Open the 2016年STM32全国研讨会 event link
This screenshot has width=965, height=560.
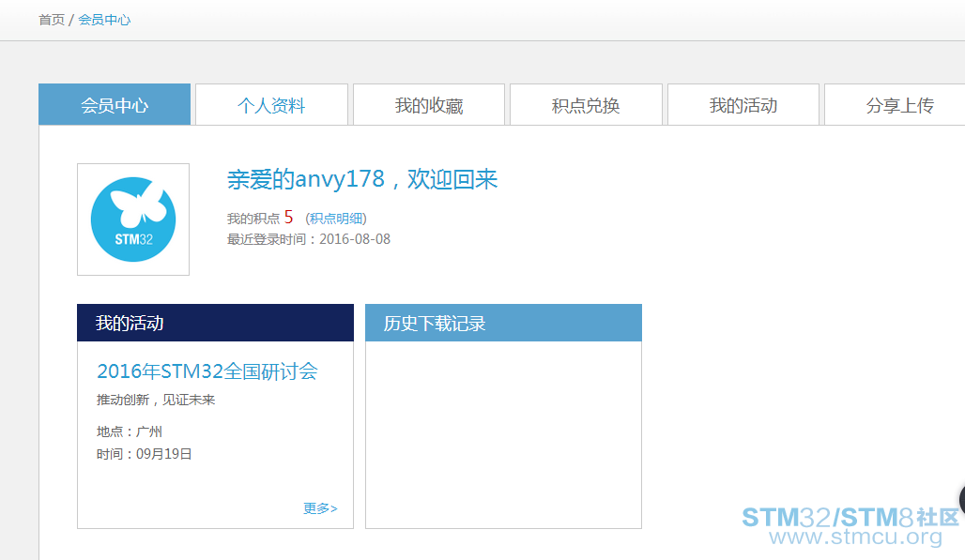[x=207, y=371]
